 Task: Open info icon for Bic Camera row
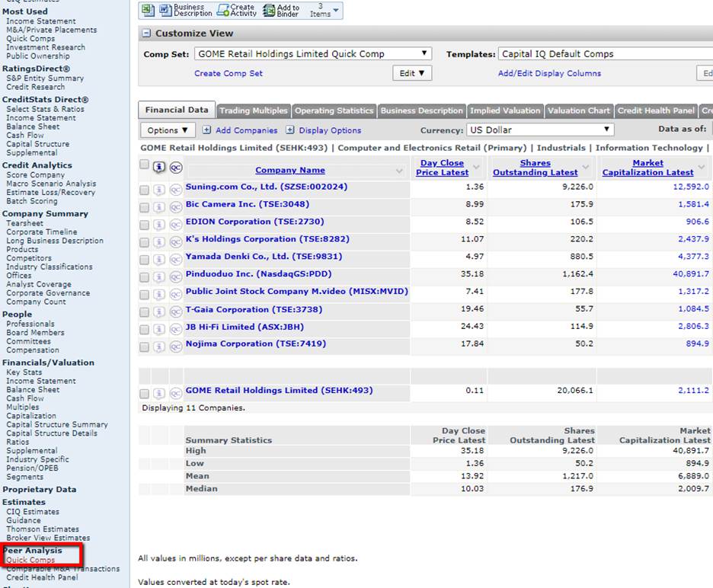pos(158,207)
